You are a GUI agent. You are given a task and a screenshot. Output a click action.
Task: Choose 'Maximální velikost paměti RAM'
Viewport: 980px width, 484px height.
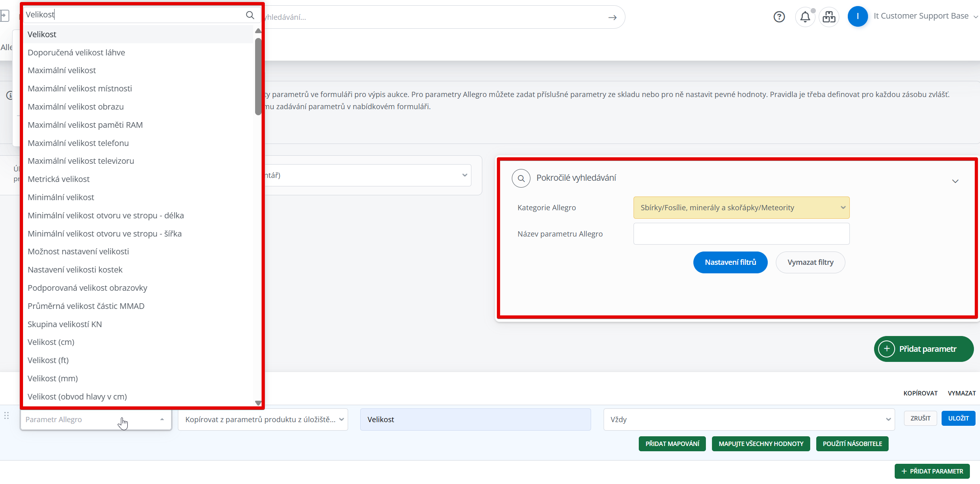[x=138, y=125]
